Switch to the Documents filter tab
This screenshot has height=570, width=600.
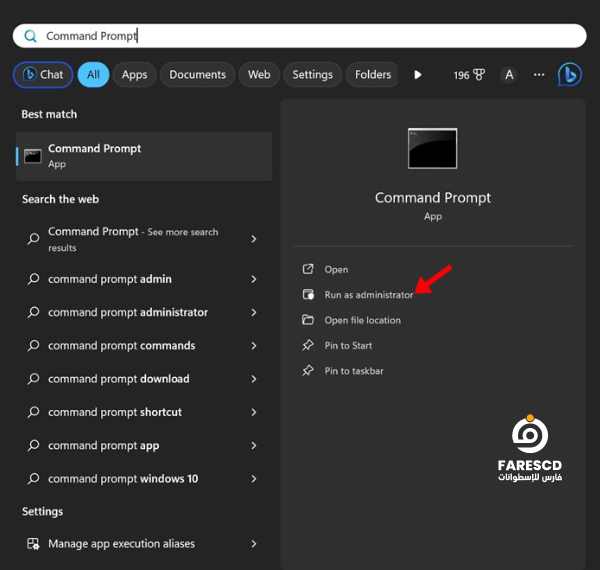[197, 75]
